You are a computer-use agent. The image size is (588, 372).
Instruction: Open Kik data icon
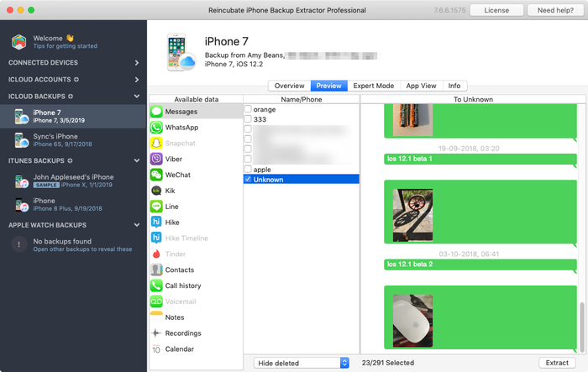[x=156, y=191]
